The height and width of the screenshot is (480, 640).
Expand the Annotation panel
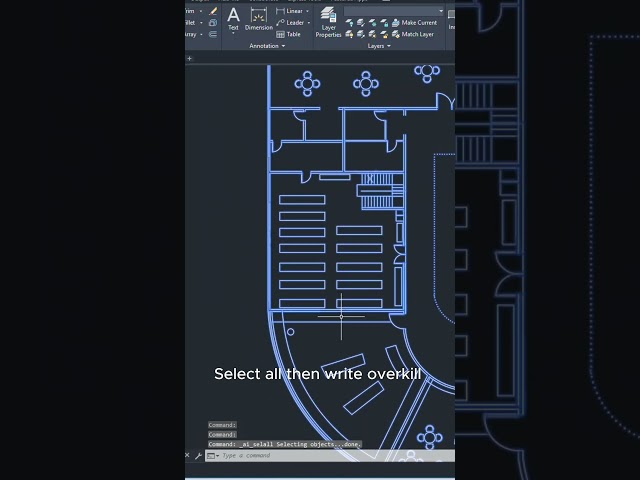coord(267,46)
